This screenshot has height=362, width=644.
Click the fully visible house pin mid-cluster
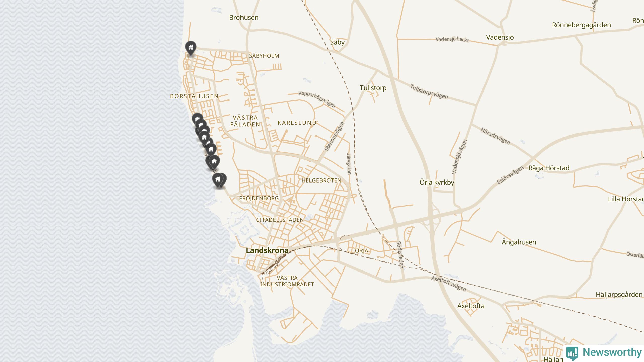(204, 137)
